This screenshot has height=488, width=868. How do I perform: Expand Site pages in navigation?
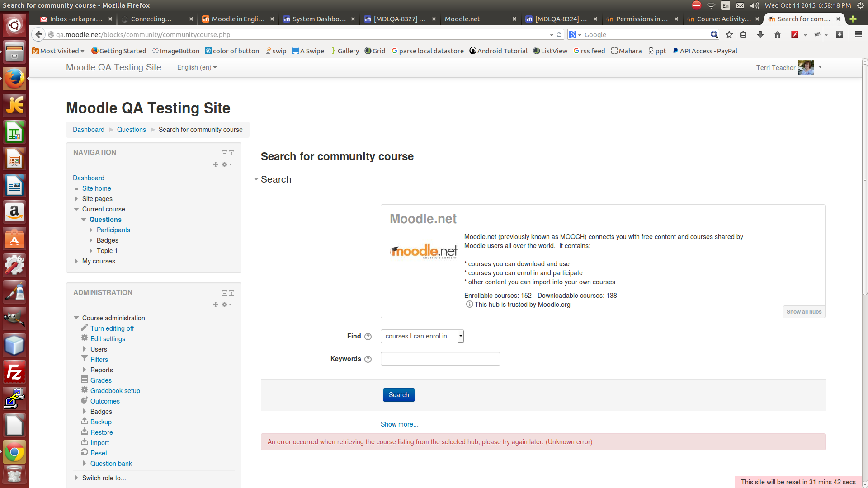(x=76, y=199)
